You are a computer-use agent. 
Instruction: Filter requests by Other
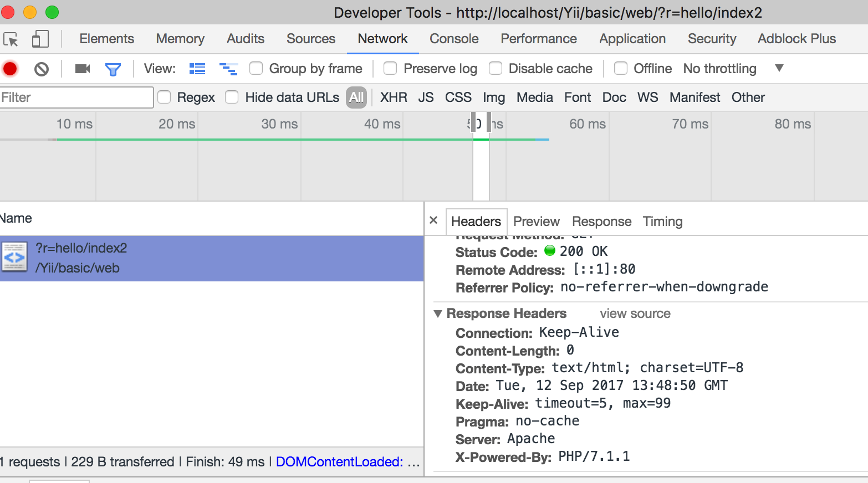[x=748, y=97]
